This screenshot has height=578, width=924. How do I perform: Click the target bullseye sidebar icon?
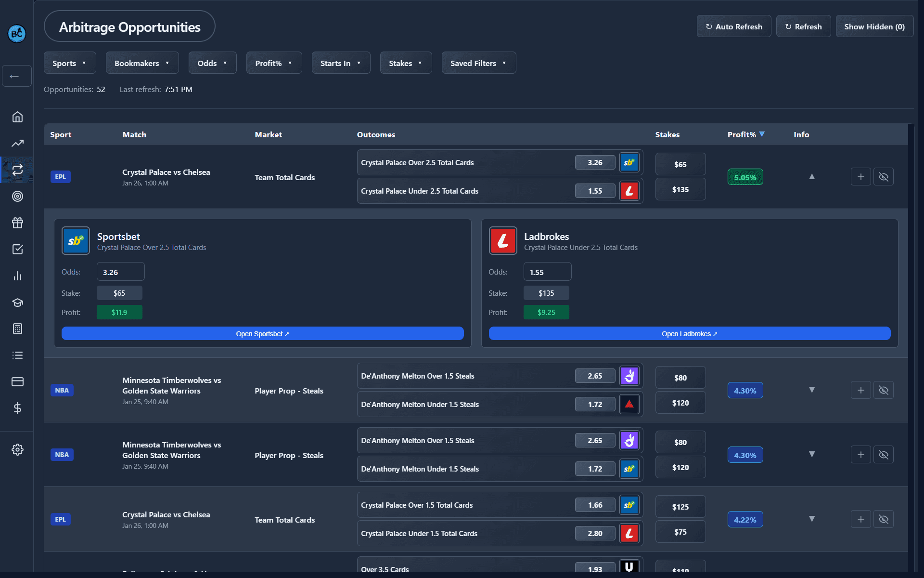[17, 196]
